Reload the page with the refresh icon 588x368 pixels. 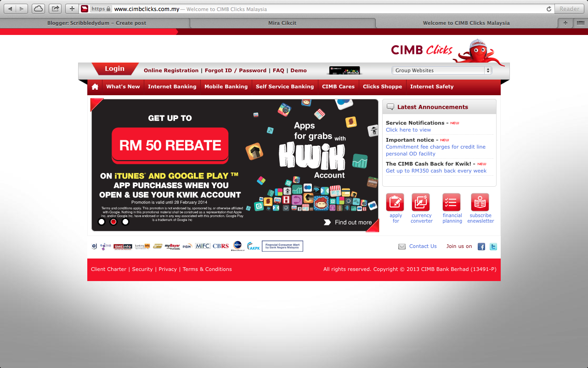coord(548,9)
